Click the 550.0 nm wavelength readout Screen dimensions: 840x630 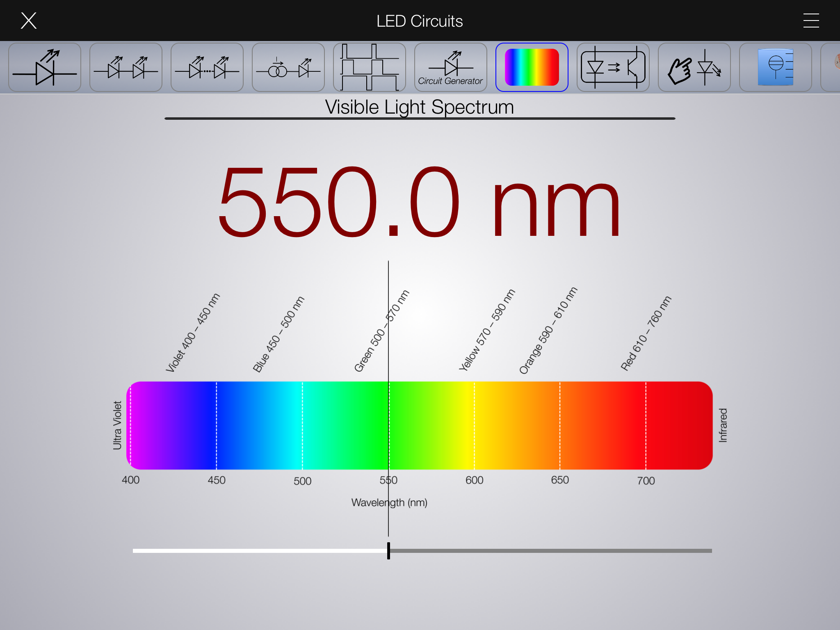pos(419,202)
